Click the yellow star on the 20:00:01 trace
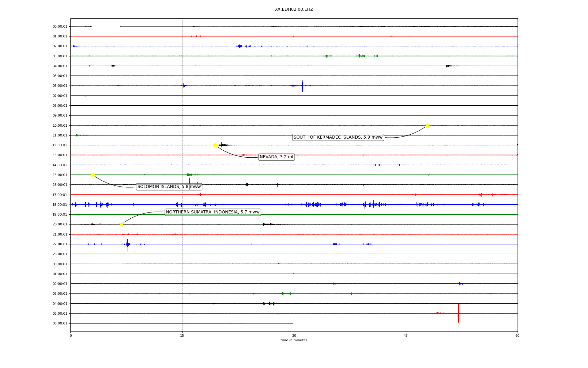 point(121,224)
